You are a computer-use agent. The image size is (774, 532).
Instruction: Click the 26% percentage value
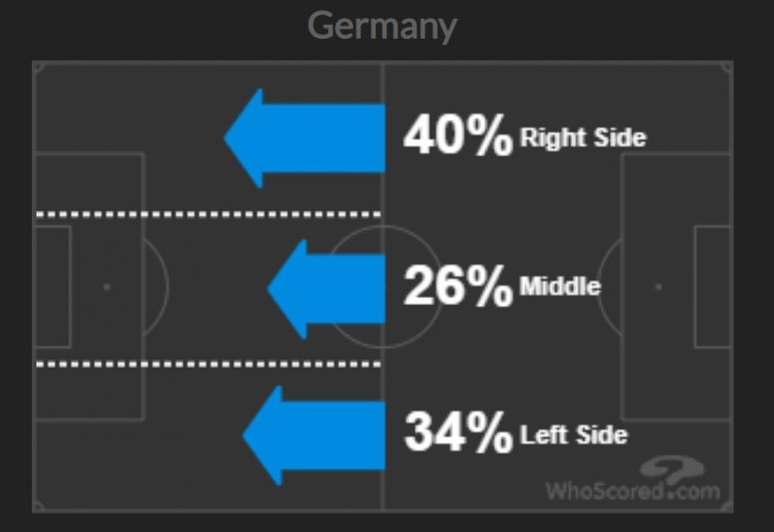click(x=458, y=286)
